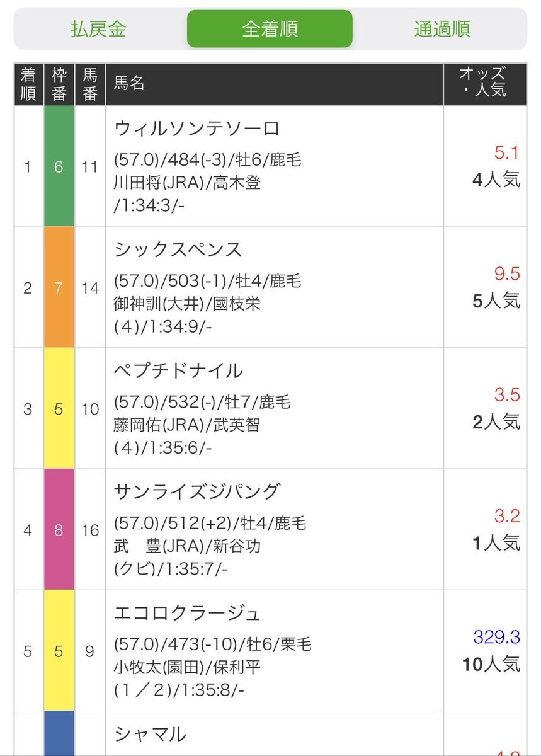Image resolution: width=541 pixels, height=756 pixels.
Task: Click pink frame 8 color cell
Action: (x=59, y=530)
